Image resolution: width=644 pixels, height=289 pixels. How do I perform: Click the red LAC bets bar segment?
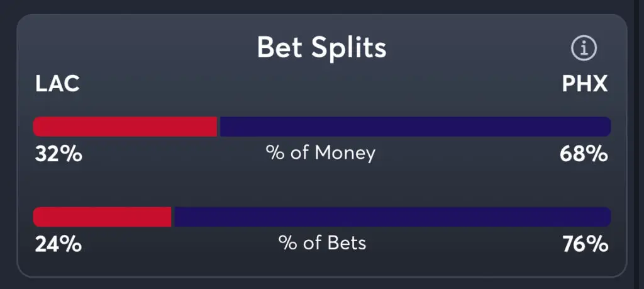[x=102, y=217]
